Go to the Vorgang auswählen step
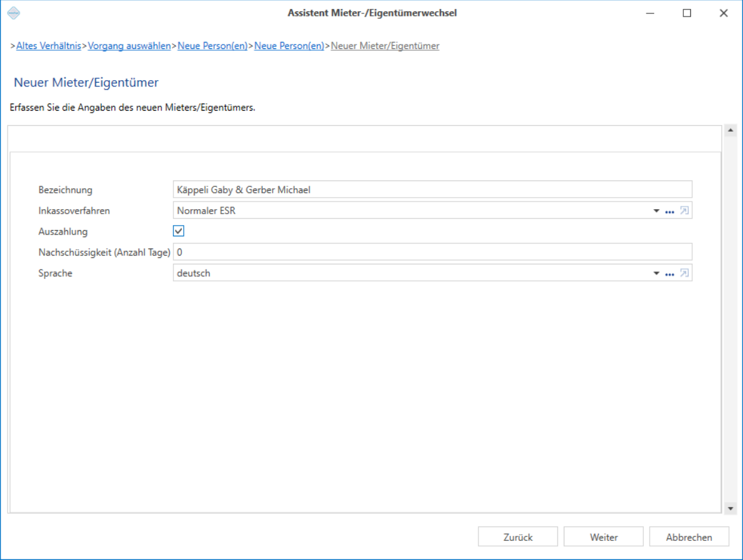Viewport: 743px width, 560px height. tap(130, 46)
